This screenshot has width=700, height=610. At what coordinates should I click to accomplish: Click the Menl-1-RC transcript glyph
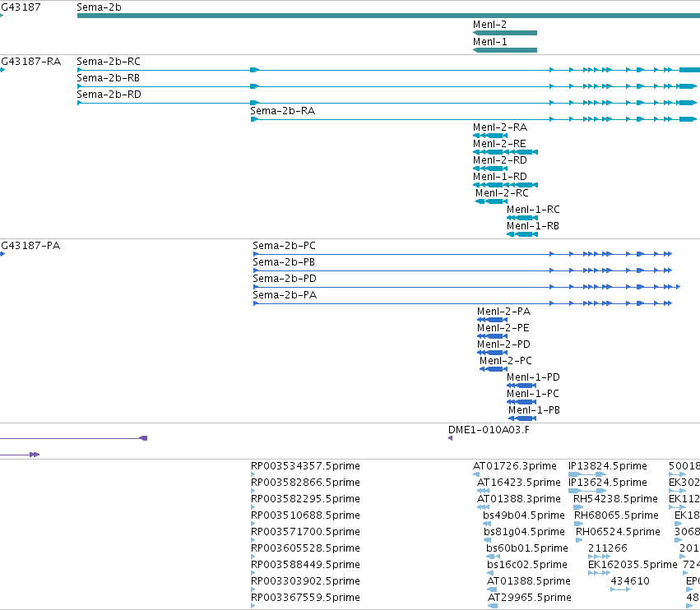pyautogui.click(x=522, y=218)
